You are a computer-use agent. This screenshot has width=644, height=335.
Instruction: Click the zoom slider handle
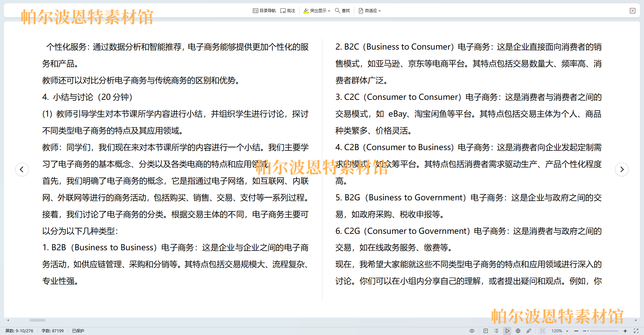pyautogui.click(x=588, y=331)
